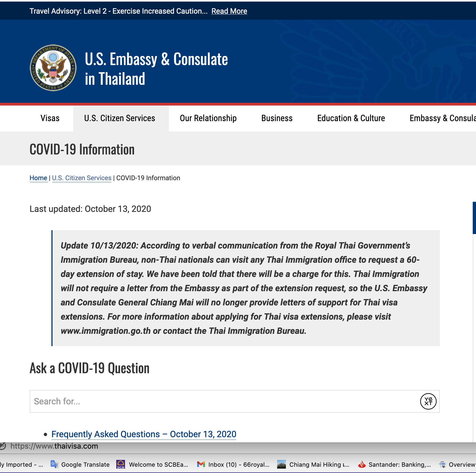Screen dimensions: 476x473
Task: Click the Travel Advisory Level 2 text
Action: tap(118, 11)
